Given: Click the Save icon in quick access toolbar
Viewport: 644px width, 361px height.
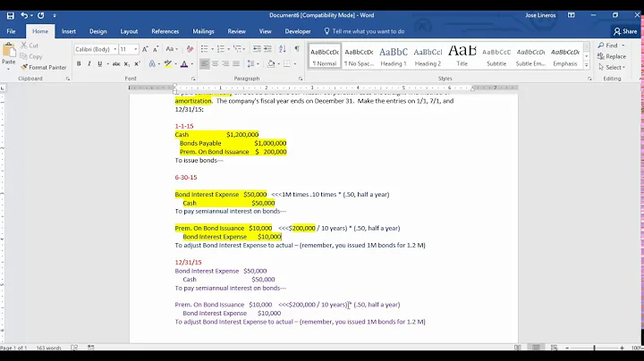Looking at the screenshot, I should pyautogui.click(x=10, y=15).
